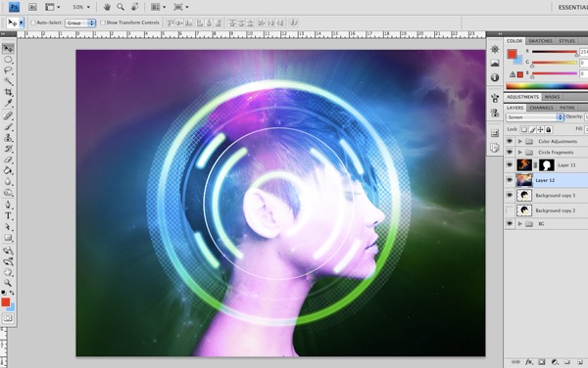Open the Masks panel tab
Viewport: 588px width, 368px height.
552,97
